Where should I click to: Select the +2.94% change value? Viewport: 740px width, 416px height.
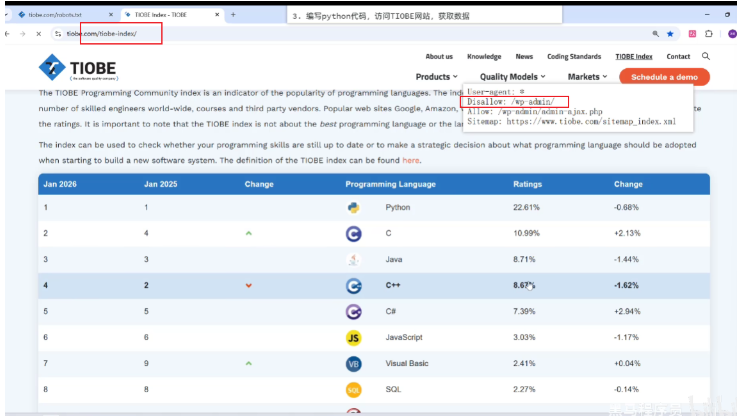coord(627,311)
